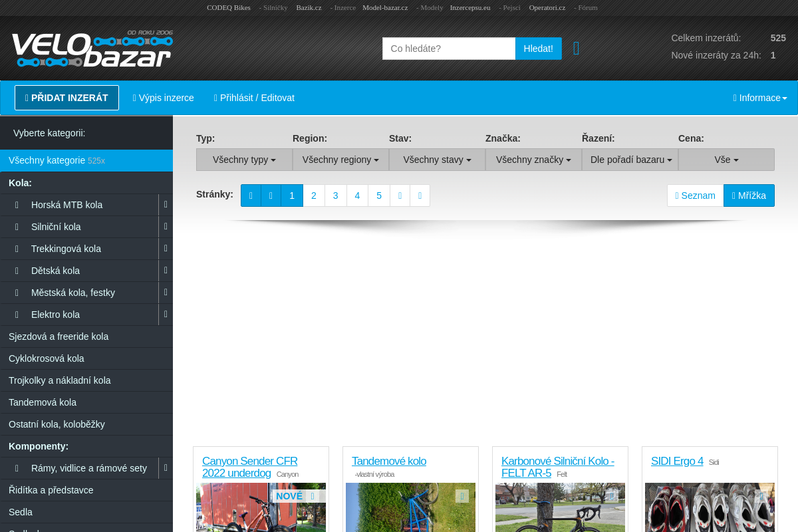
Task: Go to the next page of results
Action: click(x=400, y=196)
